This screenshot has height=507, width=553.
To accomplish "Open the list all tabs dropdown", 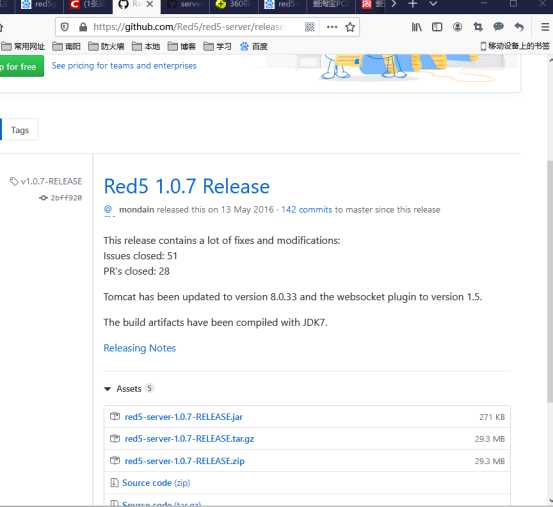I will 433,4.
